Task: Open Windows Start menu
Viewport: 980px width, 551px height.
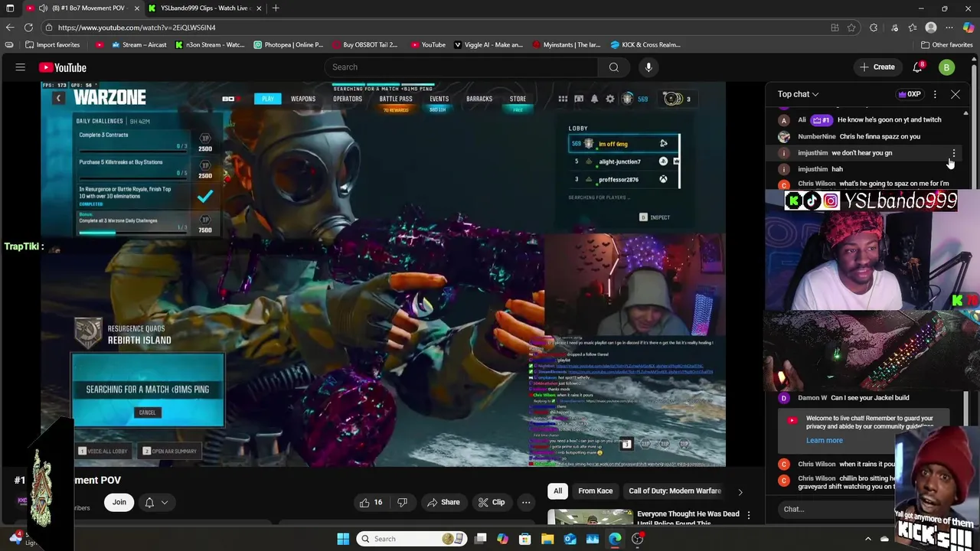Action: (x=343, y=539)
